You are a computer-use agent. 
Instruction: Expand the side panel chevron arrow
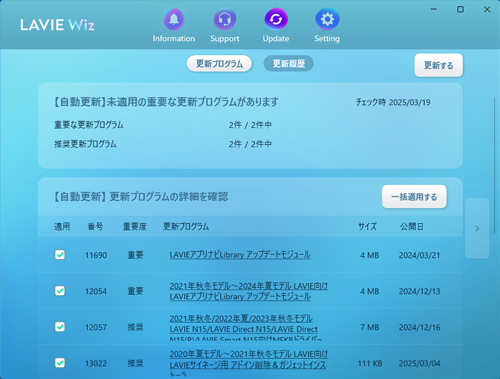477,229
